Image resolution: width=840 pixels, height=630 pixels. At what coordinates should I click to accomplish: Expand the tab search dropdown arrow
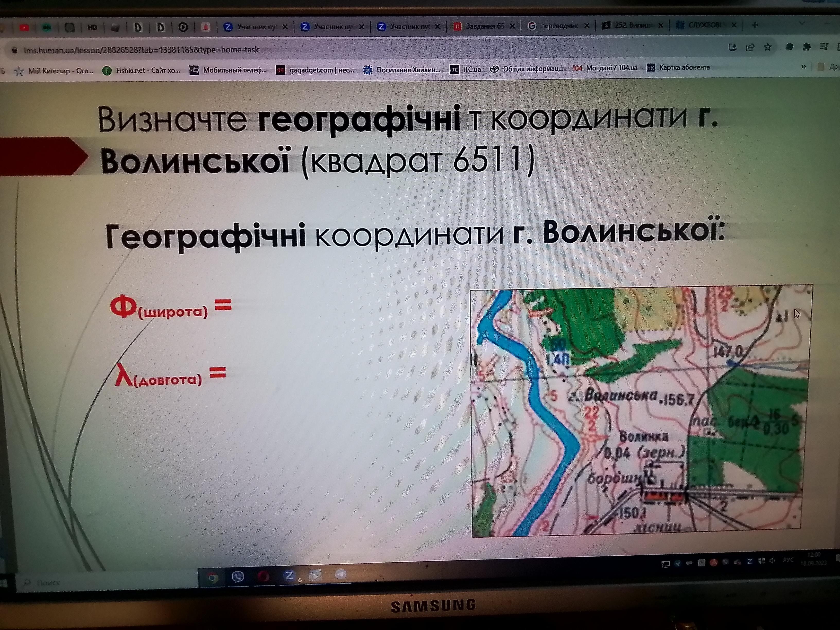[x=802, y=23]
